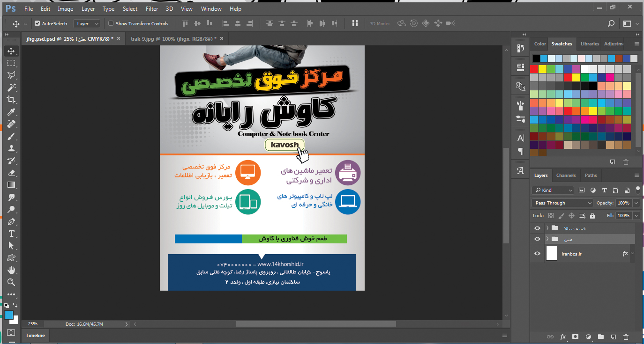This screenshot has width=644, height=344.
Task: Enable Show Transform Controls checkbox
Action: pos(111,23)
